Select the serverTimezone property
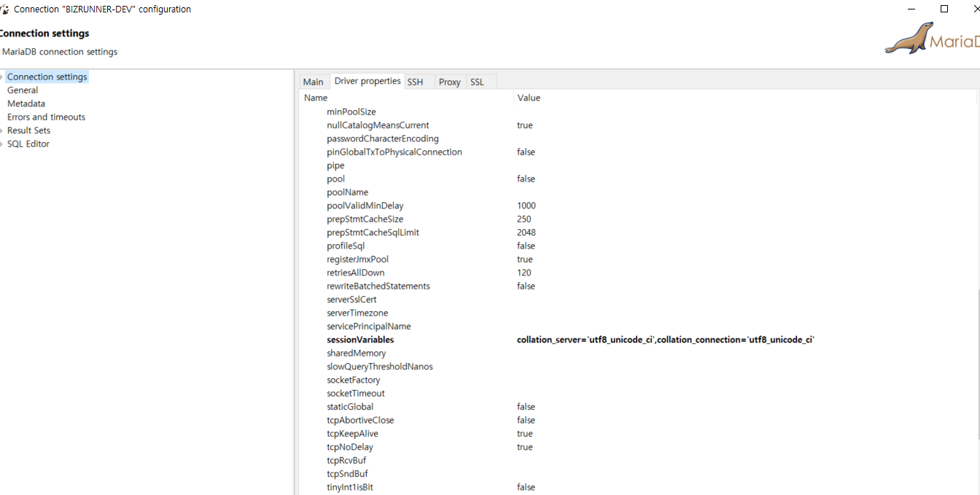The height and width of the screenshot is (495, 980). pyautogui.click(x=357, y=313)
